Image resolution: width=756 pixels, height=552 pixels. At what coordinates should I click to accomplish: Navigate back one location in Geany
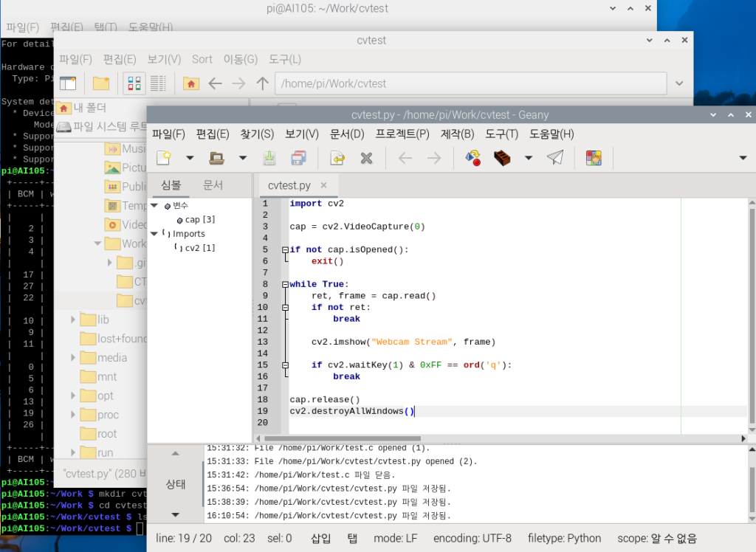point(405,158)
